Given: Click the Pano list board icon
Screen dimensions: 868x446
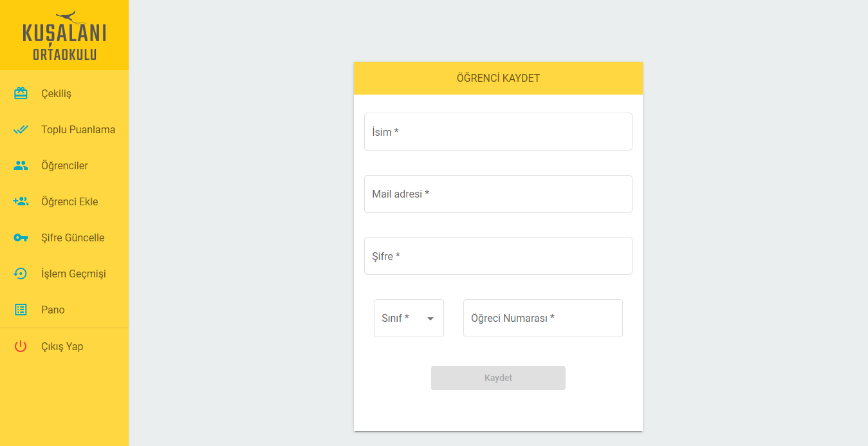Looking at the screenshot, I should point(21,310).
